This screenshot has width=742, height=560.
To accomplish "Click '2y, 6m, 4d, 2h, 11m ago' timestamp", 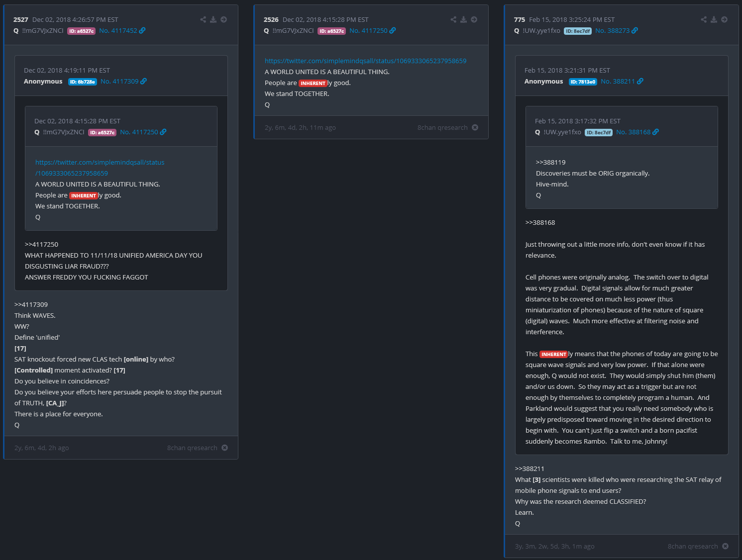I will click(300, 127).
